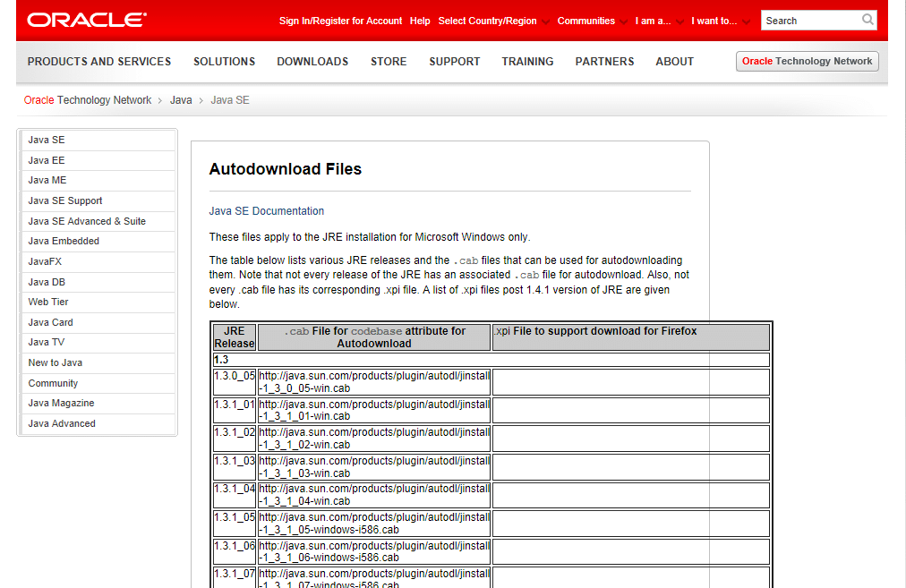Click Oracle Technology Network button
Viewport: 906px width, 588px height.
[x=808, y=61]
